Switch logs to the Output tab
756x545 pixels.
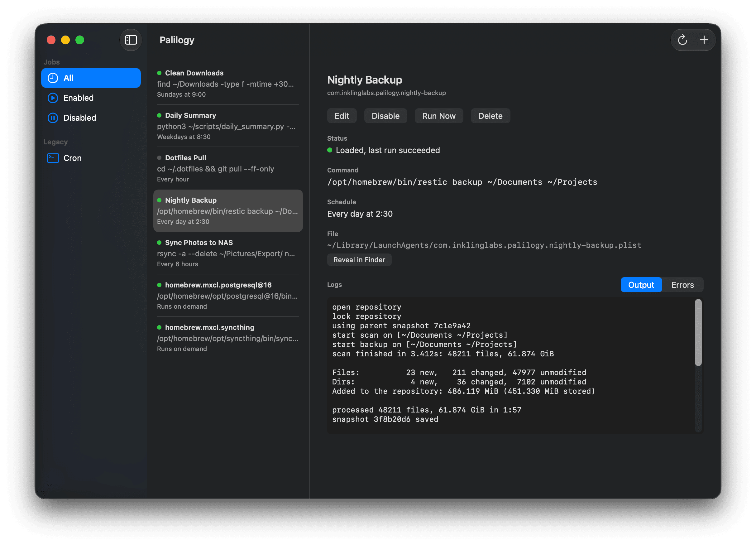pos(641,285)
